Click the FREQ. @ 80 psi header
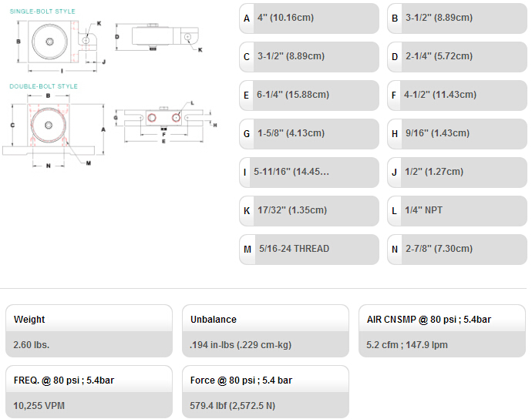Screen dimensions: 532x419 tap(64, 380)
